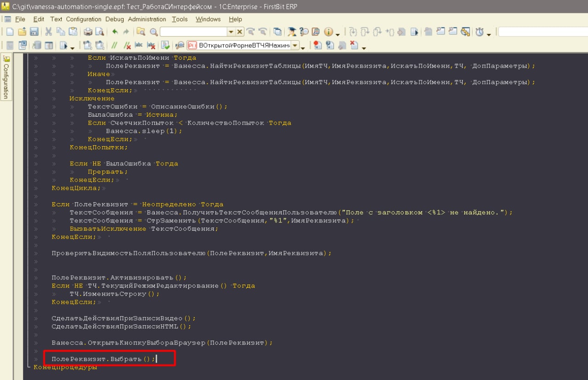This screenshot has width=588, height=380.
Task: Open the File menu
Action: point(20,19)
